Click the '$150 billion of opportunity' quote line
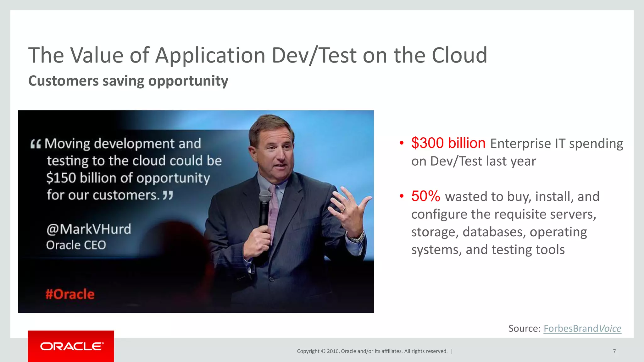This screenshot has height=362, width=644. (128, 178)
